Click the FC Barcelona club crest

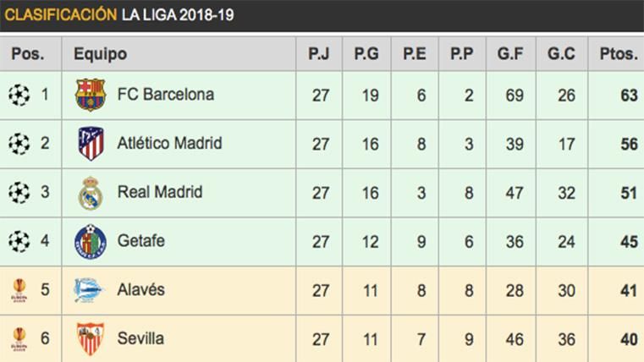(88, 95)
